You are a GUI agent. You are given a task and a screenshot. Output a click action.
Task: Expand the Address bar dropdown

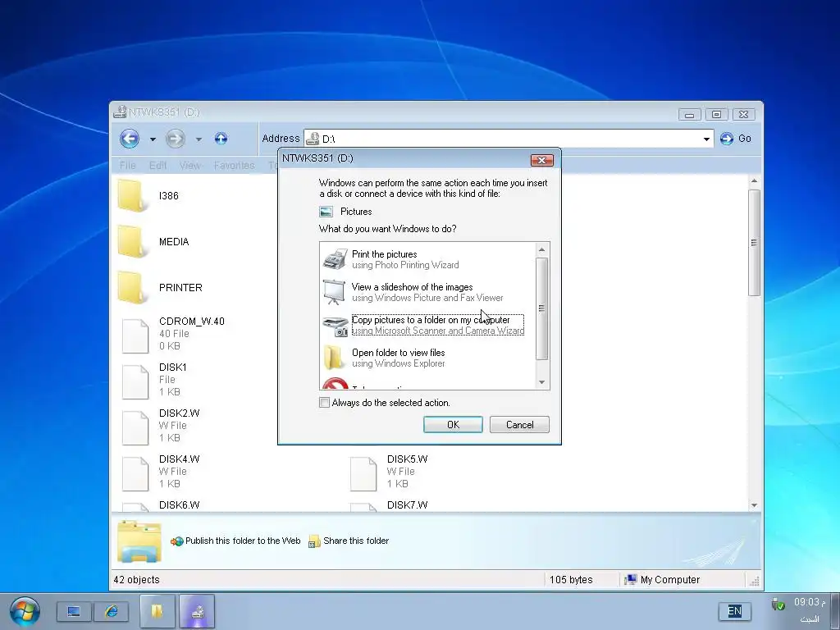point(706,139)
